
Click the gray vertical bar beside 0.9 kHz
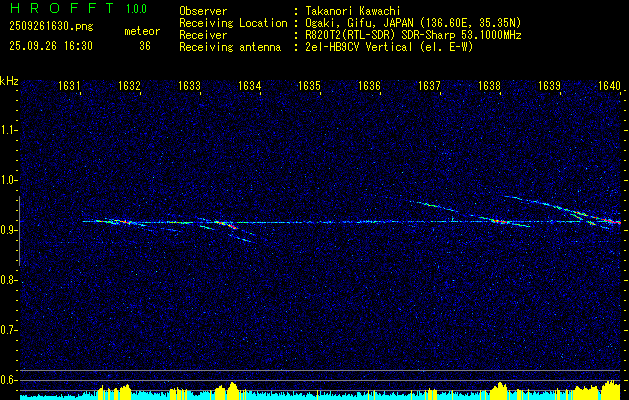tap(19, 231)
